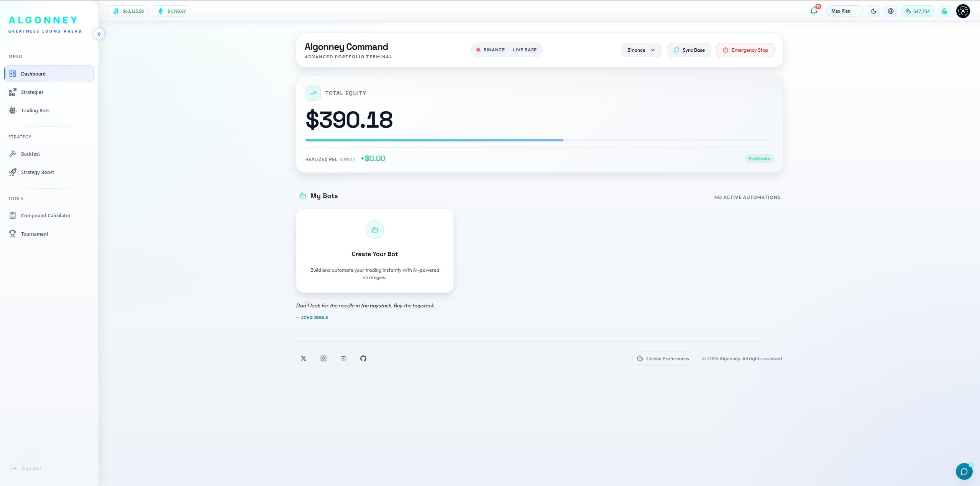
Task: Sign Out of the account
Action: [26, 468]
